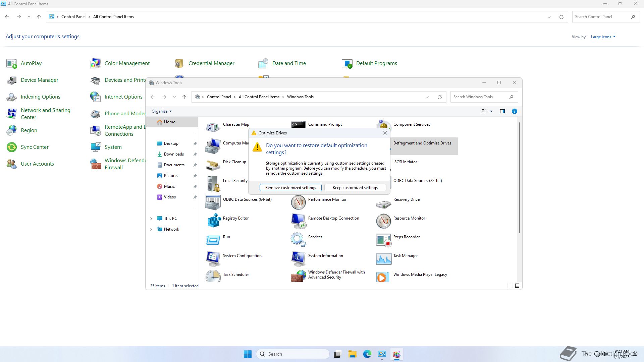This screenshot has width=644, height=362.
Task: Open recent locations dropdown in Control Panel
Action: pyautogui.click(x=29, y=17)
